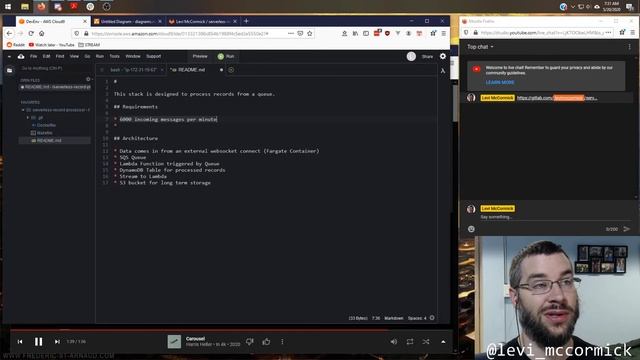
Task: Go back in Firefox main window
Action: (x=9, y=33)
